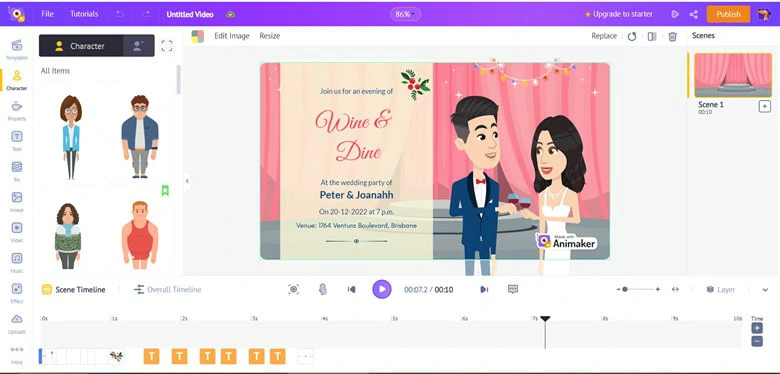Open the Templates sidebar section
The width and height of the screenshot is (780, 374).
click(x=16, y=49)
